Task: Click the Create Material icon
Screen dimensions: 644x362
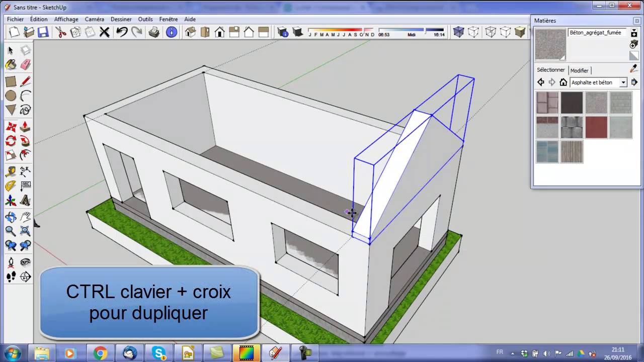Action: (634, 44)
